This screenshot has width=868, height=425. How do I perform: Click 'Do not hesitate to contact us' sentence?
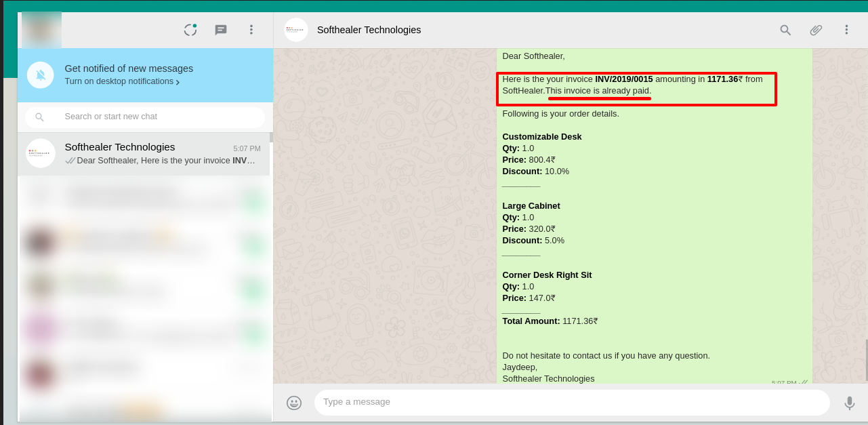606,355
